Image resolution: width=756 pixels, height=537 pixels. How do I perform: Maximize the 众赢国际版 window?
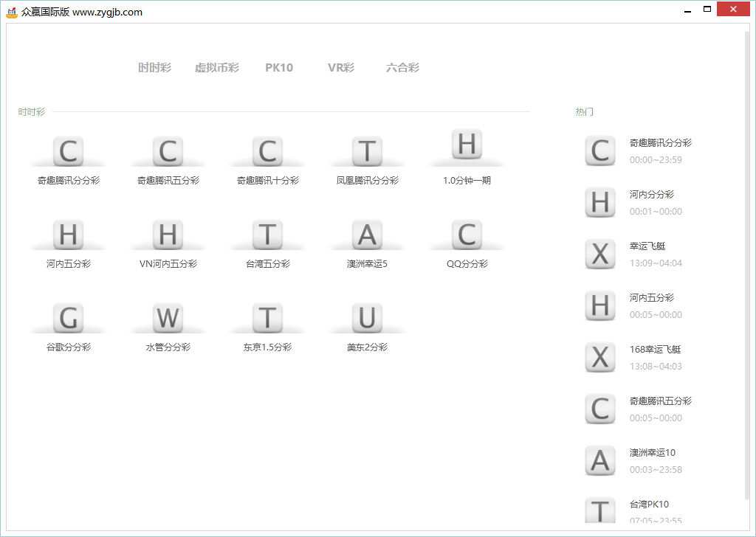point(707,9)
